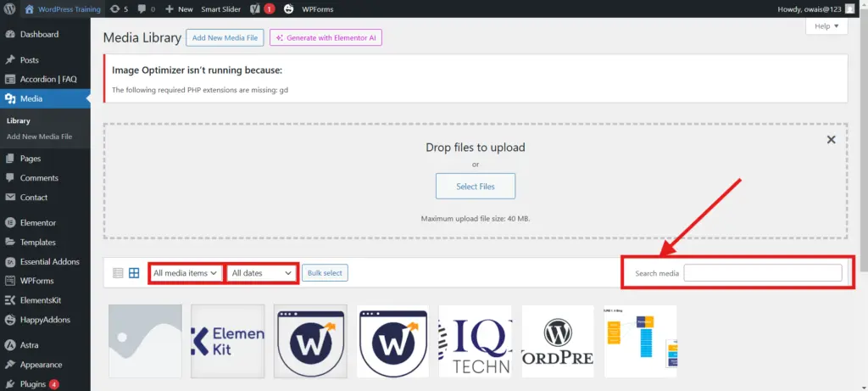
Task: Expand the Help tab
Action: tap(826, 26)
